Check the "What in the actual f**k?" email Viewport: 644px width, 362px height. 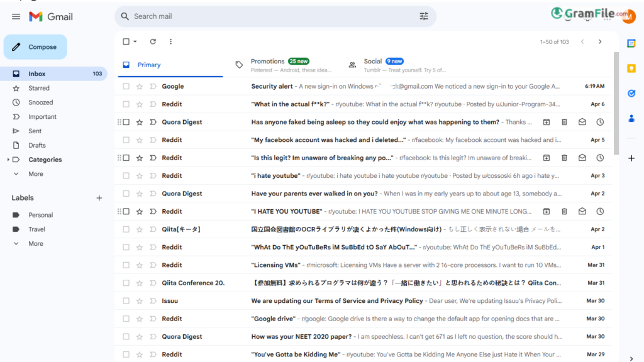coord(126,104)
